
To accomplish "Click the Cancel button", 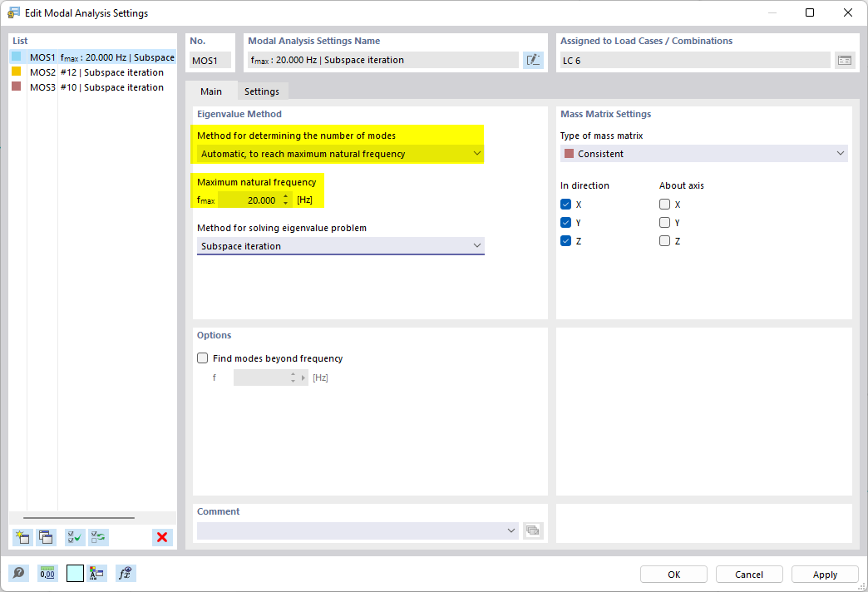I will [x=749, y=575].
